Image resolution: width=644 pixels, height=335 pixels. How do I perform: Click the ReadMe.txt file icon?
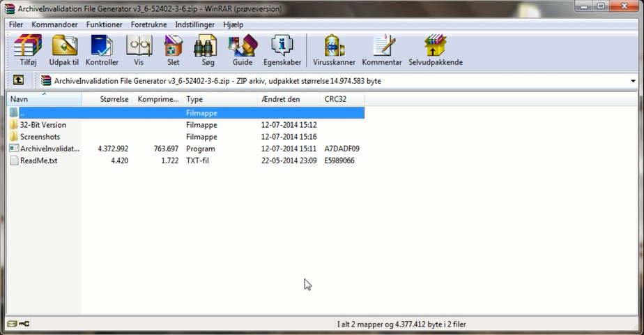pyautogui.click(x=14, y=161)
